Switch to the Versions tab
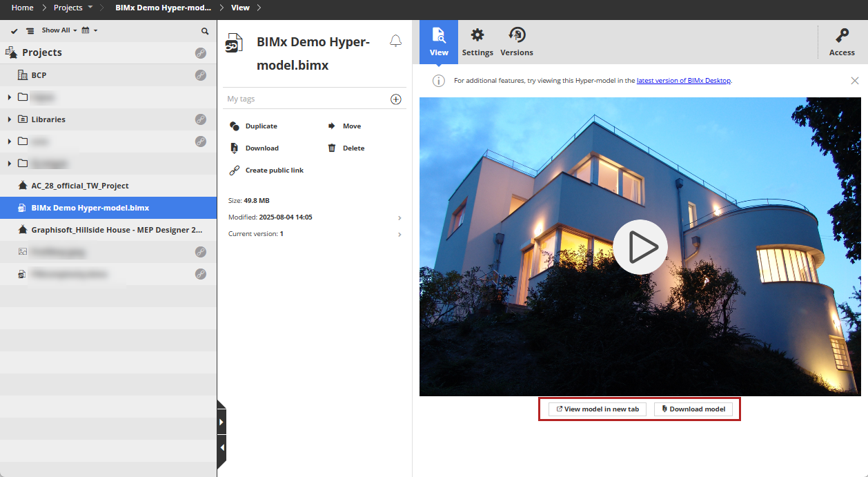 point(516,42)
